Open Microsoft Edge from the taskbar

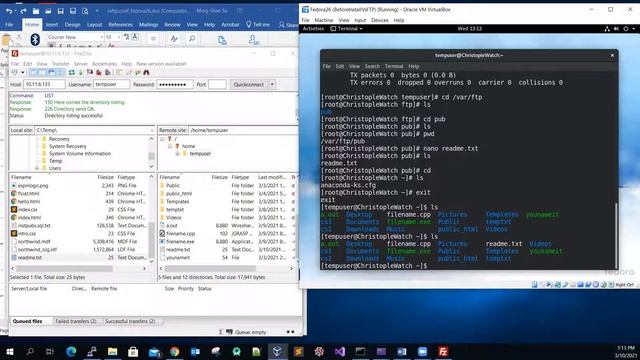pos(71,351)
